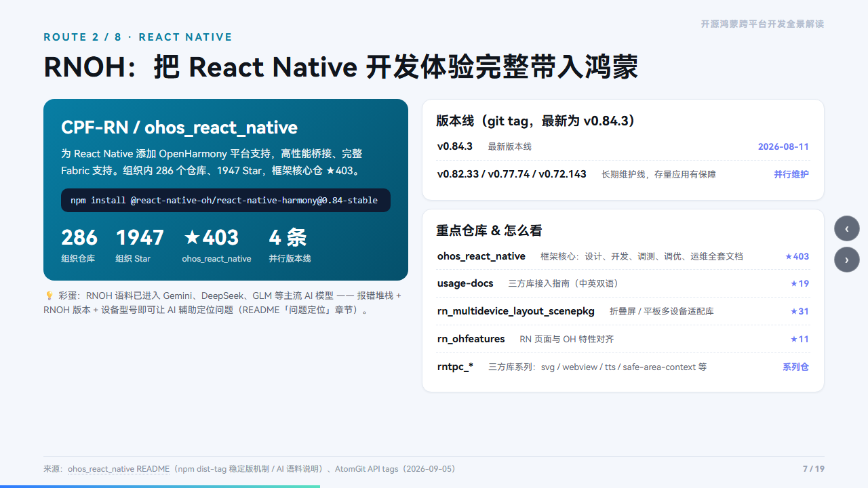868x488 pixels.
Task: Select the ohos_react_native repository name in list
Action: (x=481, y=256)
